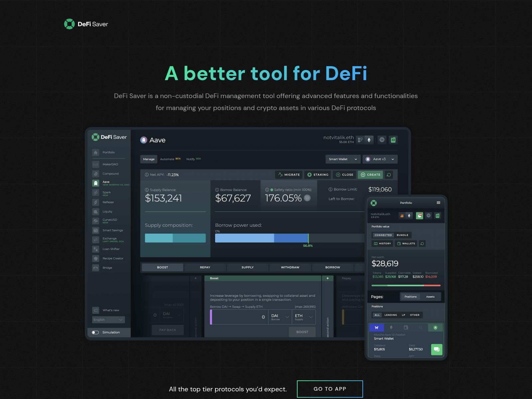Click the HISTORY button in mobile view
This screenshot has width=532, height=399.
382,244
